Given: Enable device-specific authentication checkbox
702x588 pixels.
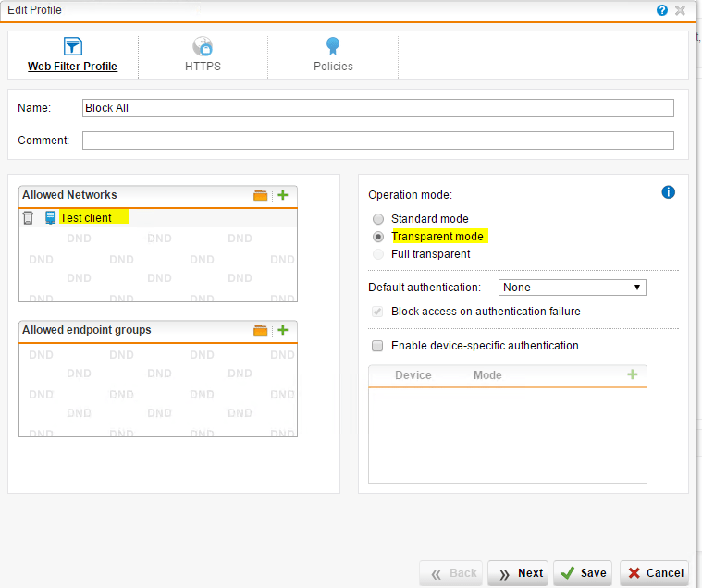Looking at the screenshot, I should coord(377,346).
